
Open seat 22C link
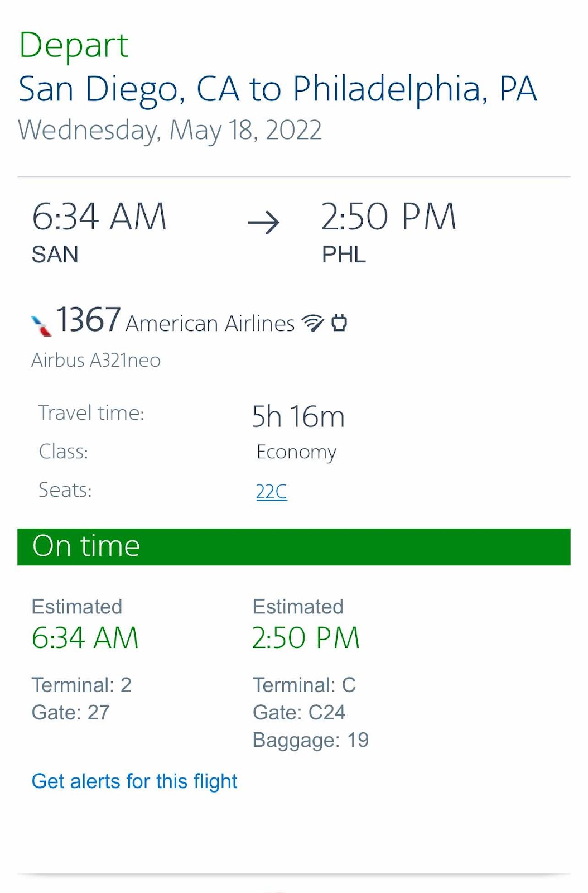pyautogui.click(x=272, y=492)
